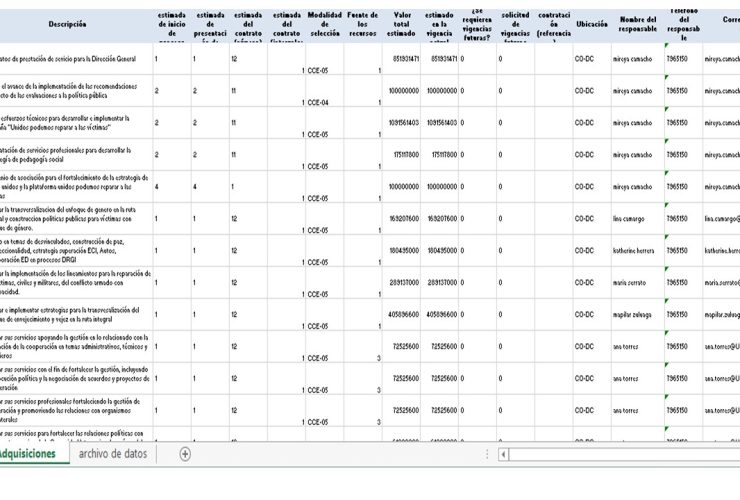Select the description mentioning 'pedagogía social'
This screenshot has width=740, height=500.
tap(76, 155)
